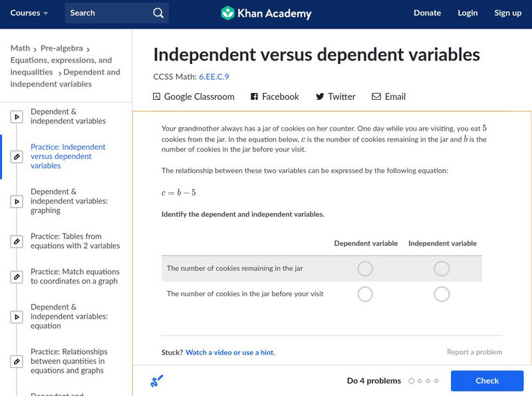Screen dimensions: 532x396
Task: Mark cookies before visit as Independent variable
Action: click(x=442, y=294)
